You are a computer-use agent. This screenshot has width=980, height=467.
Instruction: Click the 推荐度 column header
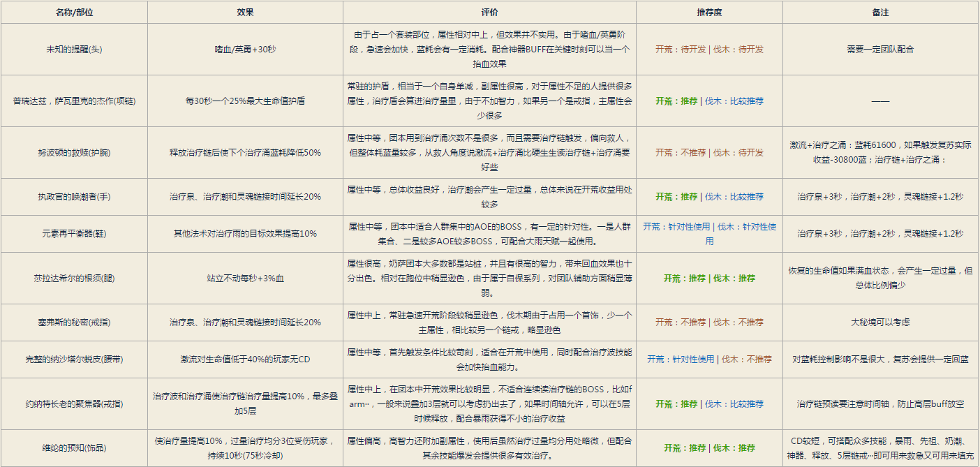[x=709, y=13]
